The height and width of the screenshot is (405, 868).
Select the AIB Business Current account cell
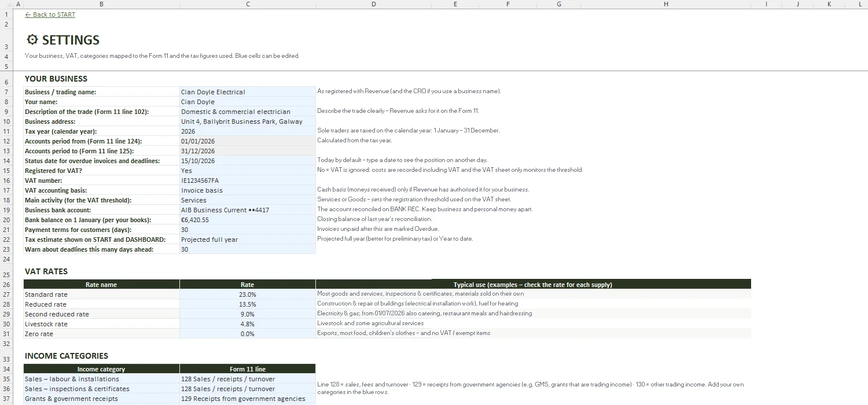[248, 210]
